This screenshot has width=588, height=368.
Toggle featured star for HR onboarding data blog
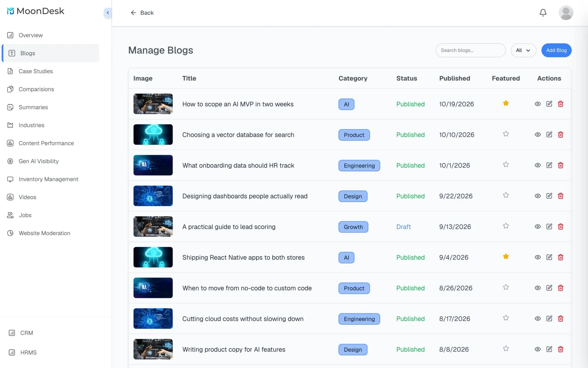pos(506,164)
